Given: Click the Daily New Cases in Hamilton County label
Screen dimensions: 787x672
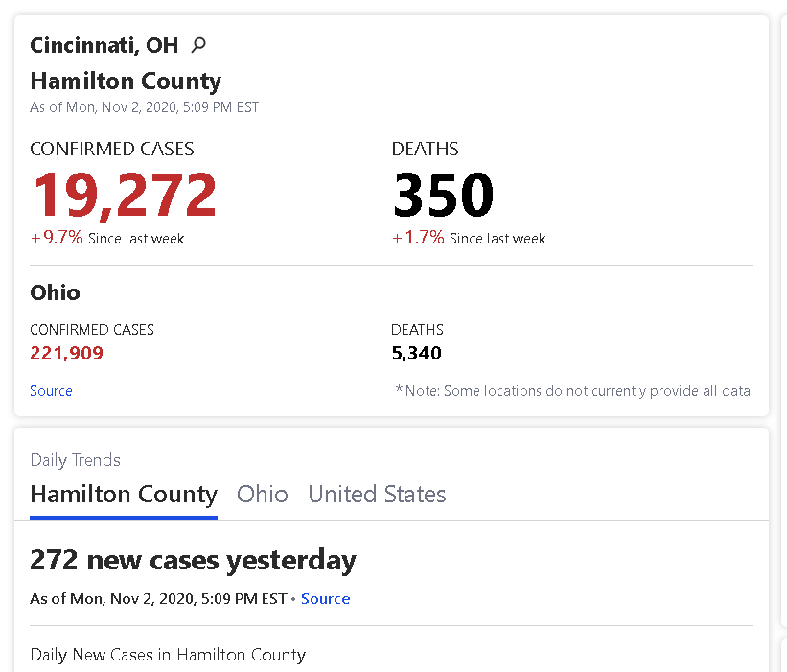Looking at the screenshot, I should tap(168, 655).
